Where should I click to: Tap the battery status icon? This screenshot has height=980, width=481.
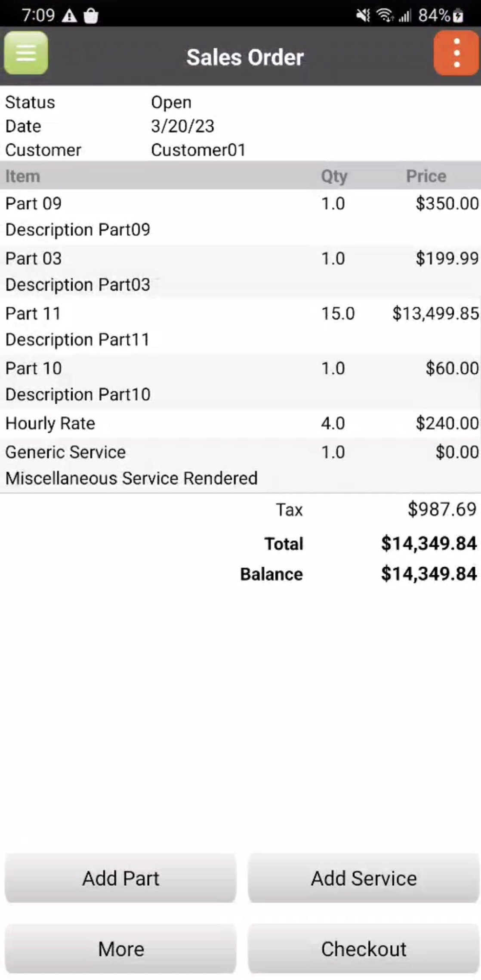458,16
